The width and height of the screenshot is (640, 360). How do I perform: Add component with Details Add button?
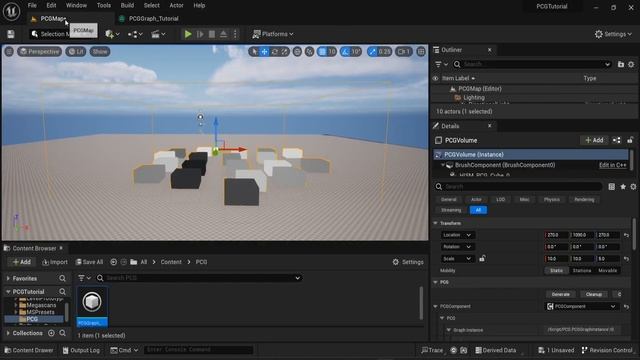click(x=594, y=140)
